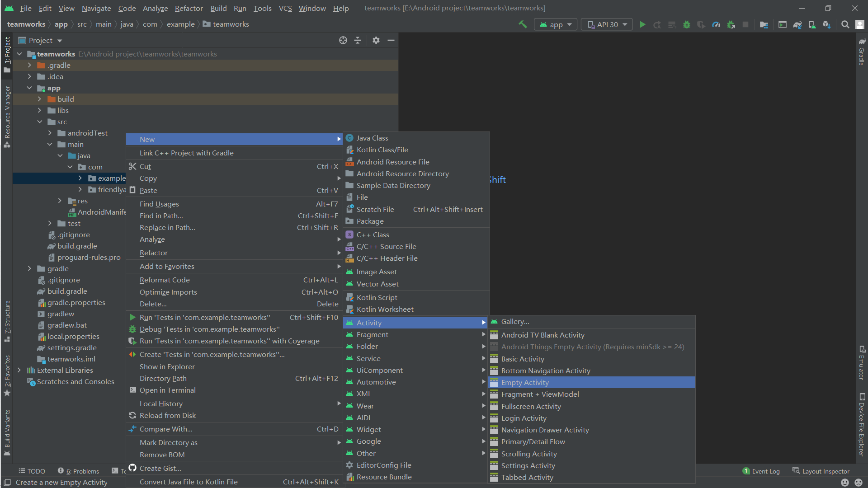Open the Refactor menu in menu bar
868x488 pixels.
pos(189,8)
